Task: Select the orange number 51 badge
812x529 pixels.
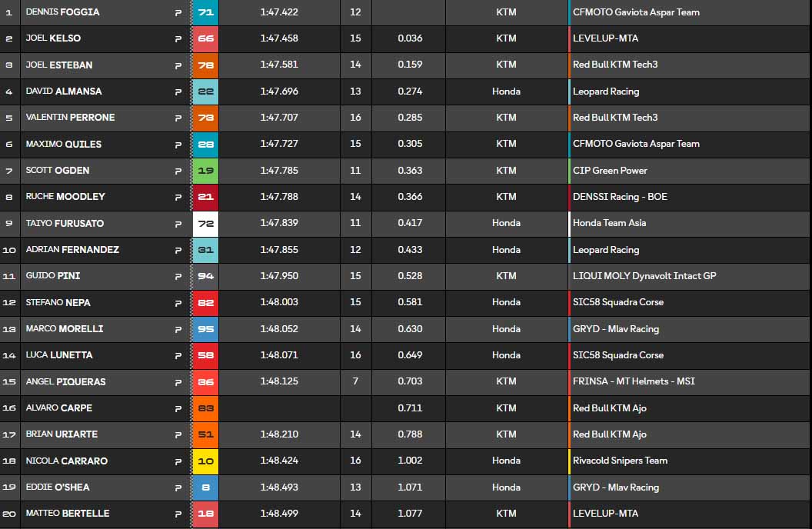Action: (x=205, y=434)
